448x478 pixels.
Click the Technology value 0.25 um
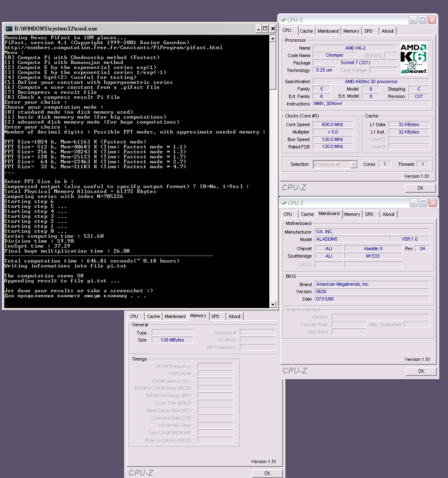[x=324, y=70]
